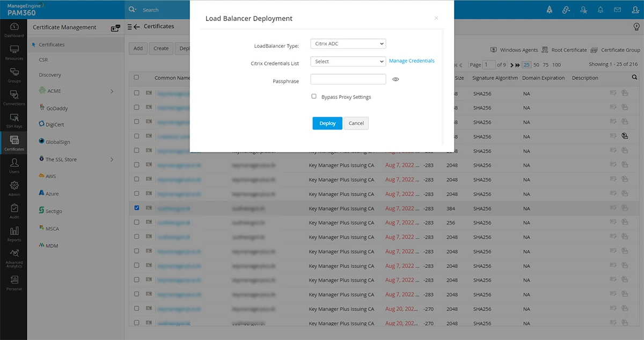The image size is (644, 340).
Task: Click the mail envelope icon in header
Action: coord(618,10)
